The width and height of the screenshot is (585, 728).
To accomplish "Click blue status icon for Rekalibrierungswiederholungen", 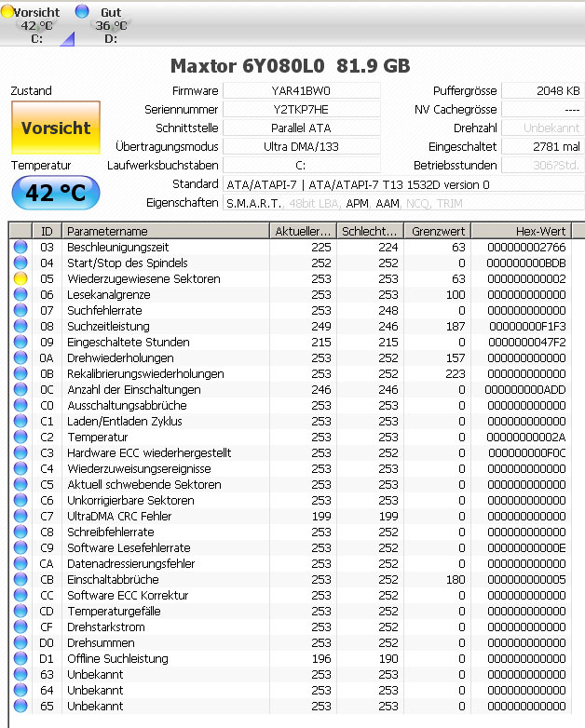I will pyautogui.click(x=20, y=373).
